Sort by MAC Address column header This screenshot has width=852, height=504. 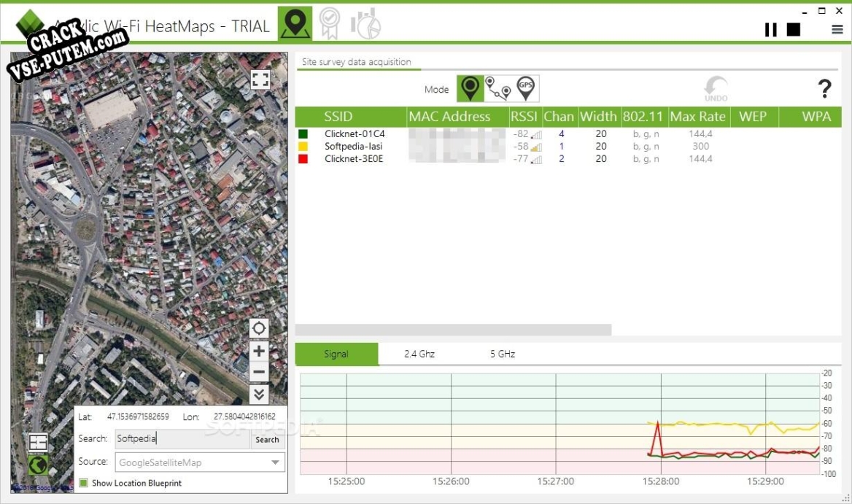[457, 117]
